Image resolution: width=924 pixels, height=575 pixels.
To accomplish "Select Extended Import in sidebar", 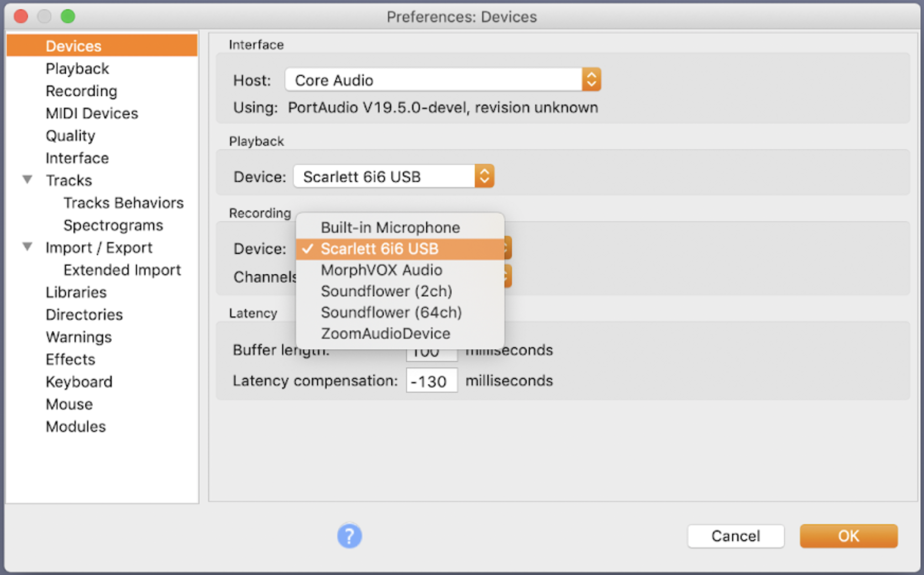I will pos(122,270).
